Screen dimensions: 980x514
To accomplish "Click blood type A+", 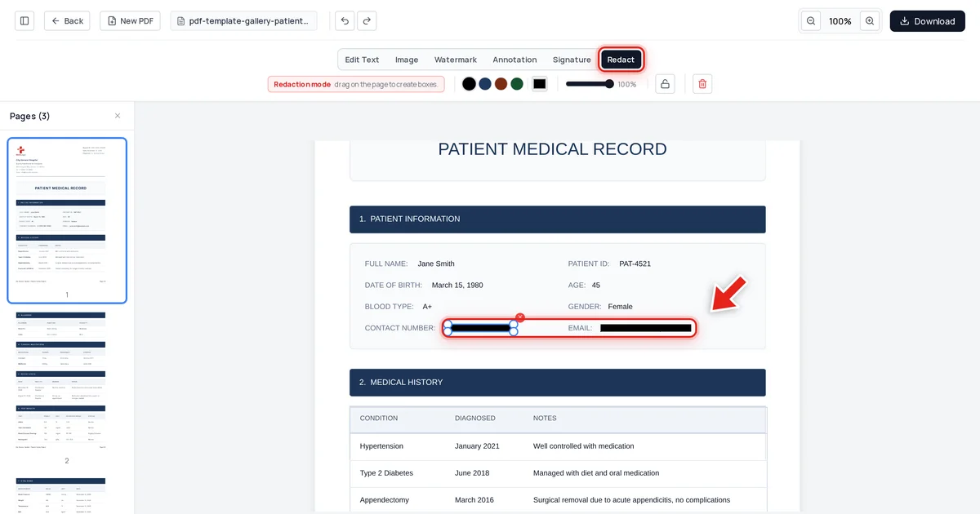I will (427, 307).
